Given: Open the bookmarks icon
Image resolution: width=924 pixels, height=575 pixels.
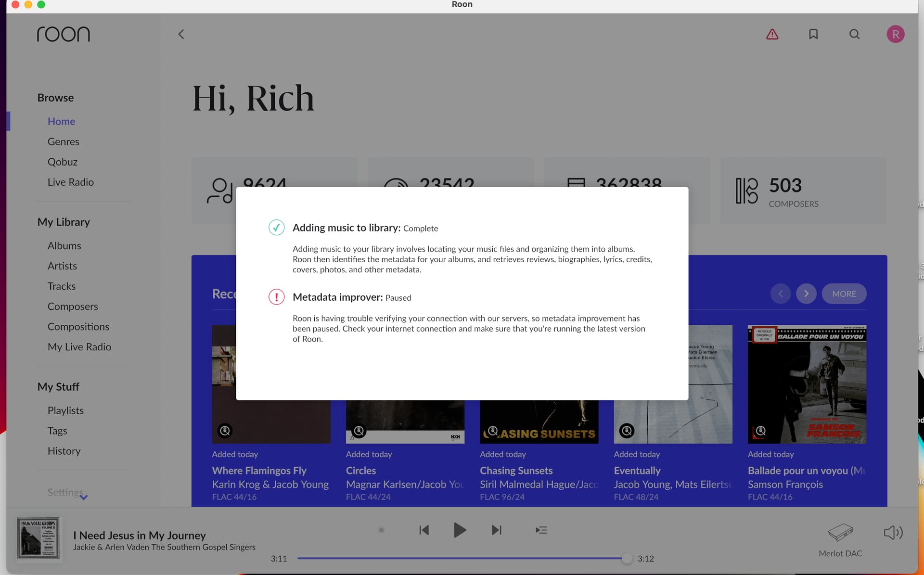Looking at the screenshot, I should [813, 34].
